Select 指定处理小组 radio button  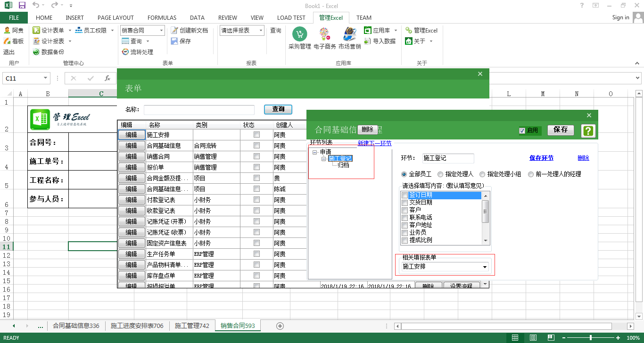(482, 174)
